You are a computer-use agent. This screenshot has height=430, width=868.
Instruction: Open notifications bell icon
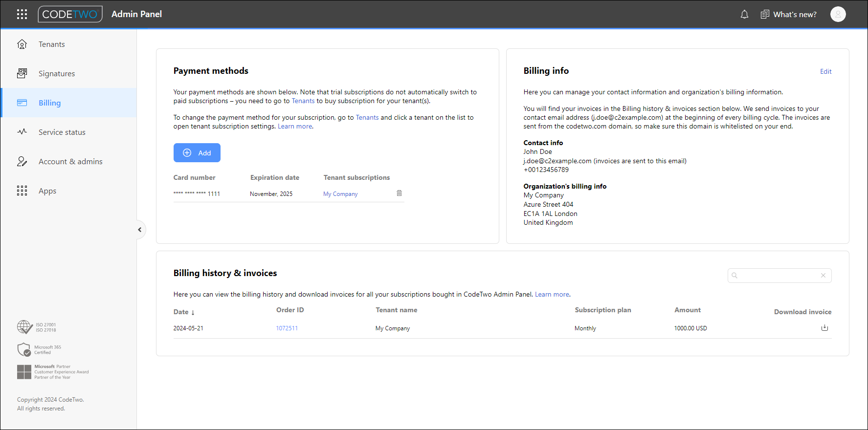click(x=744, y=15)
